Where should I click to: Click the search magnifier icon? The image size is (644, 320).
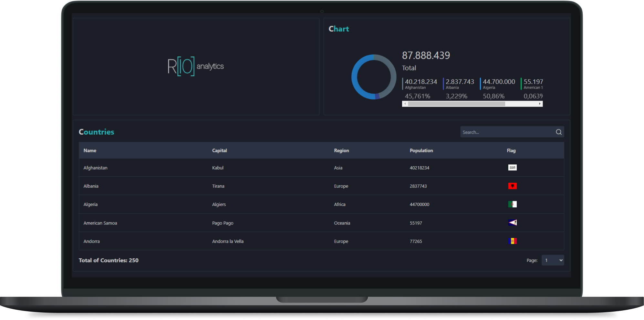[x=559, y=132]
